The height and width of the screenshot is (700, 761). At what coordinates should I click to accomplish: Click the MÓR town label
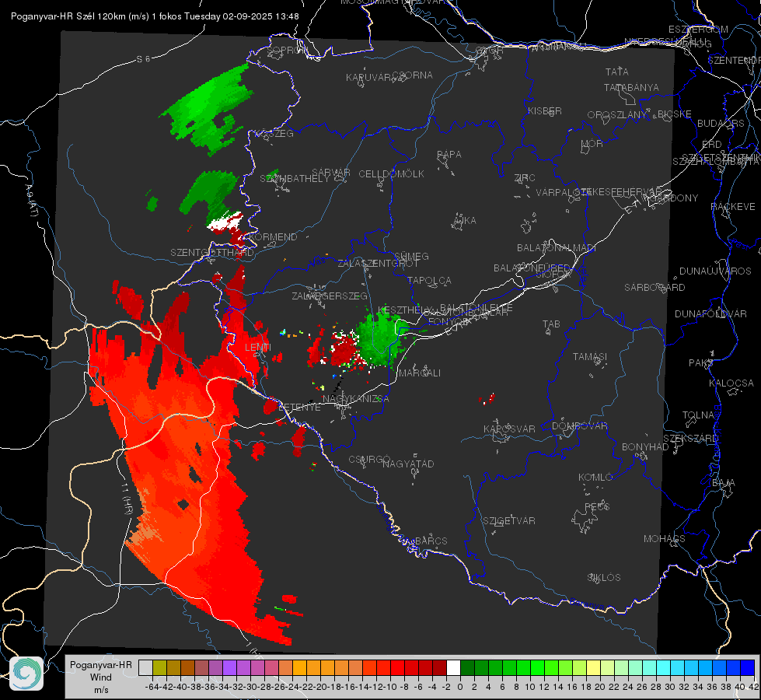[x=592, y=143]
